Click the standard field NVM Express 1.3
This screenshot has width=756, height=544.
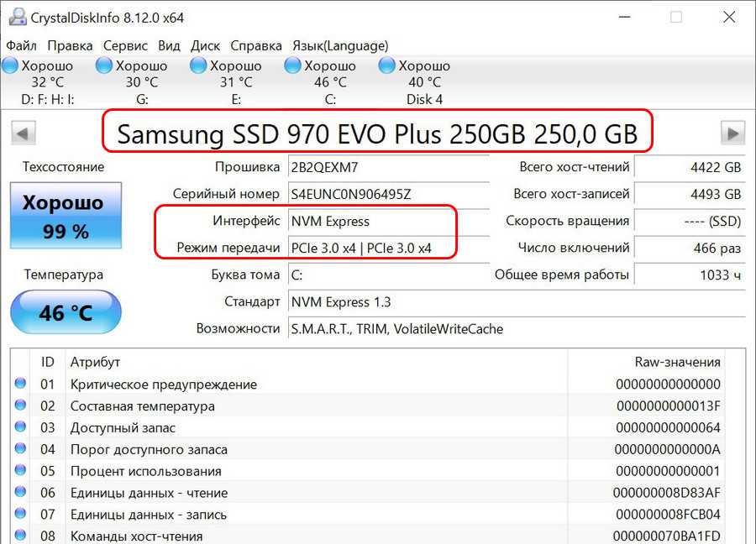coord(517,302)
